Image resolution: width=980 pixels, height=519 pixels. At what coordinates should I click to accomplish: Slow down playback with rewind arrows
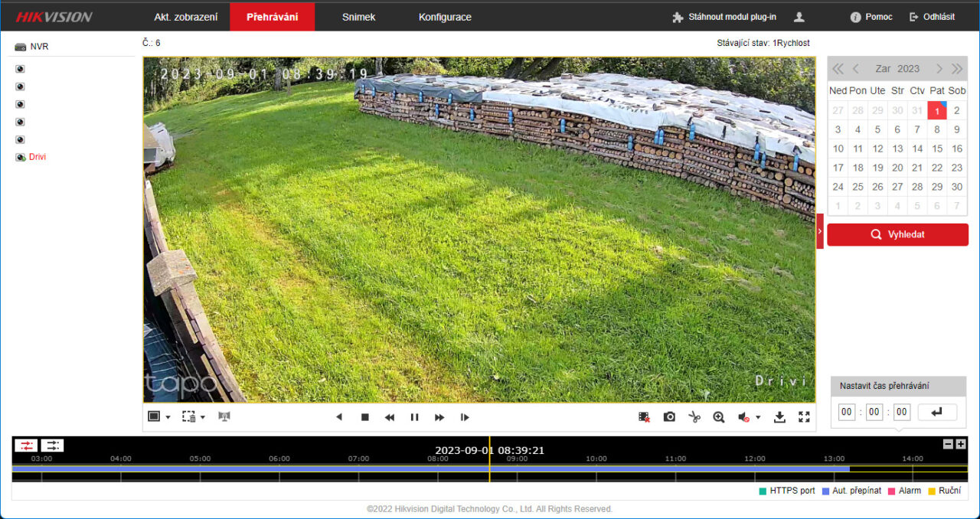[390, 417]
